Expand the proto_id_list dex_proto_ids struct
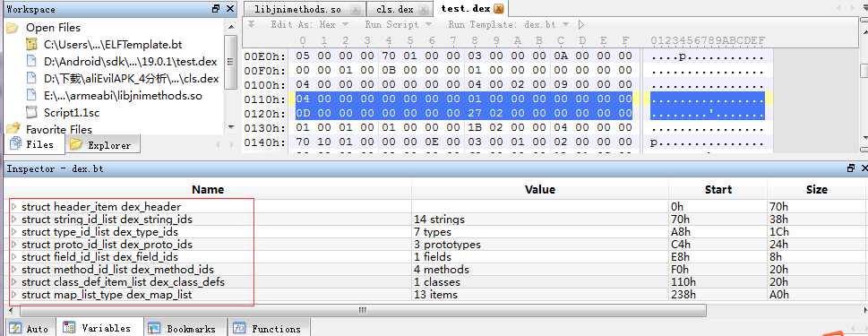The height and width of the screenshot is (336, 868). 13,245
